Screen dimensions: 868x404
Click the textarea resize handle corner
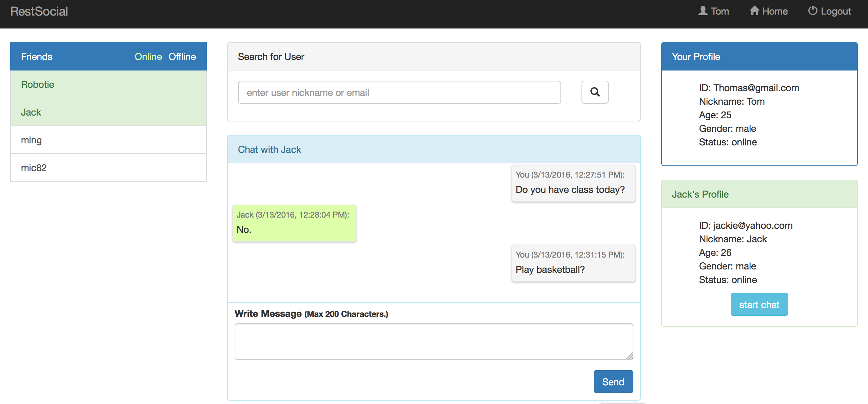tap(630, 356)
